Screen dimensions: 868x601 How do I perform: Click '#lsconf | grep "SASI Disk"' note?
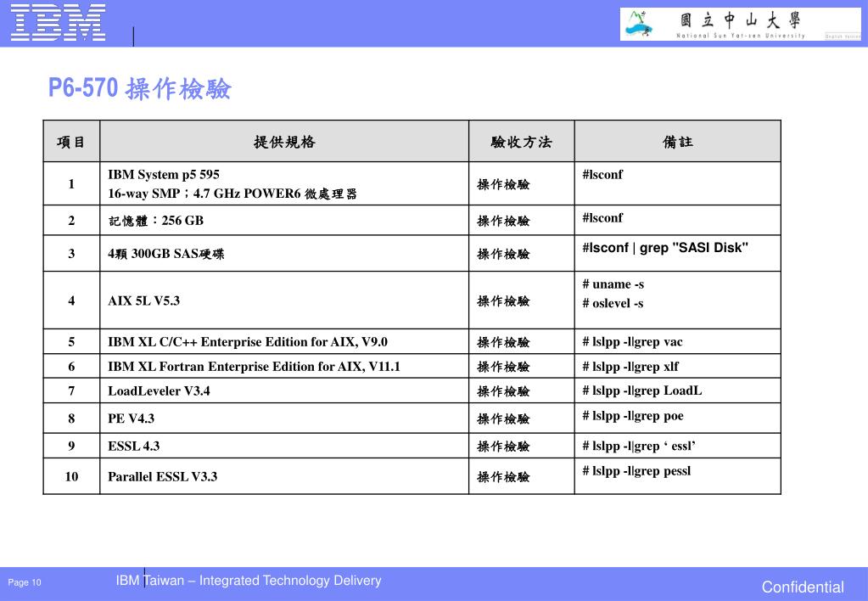click(665, 248)
